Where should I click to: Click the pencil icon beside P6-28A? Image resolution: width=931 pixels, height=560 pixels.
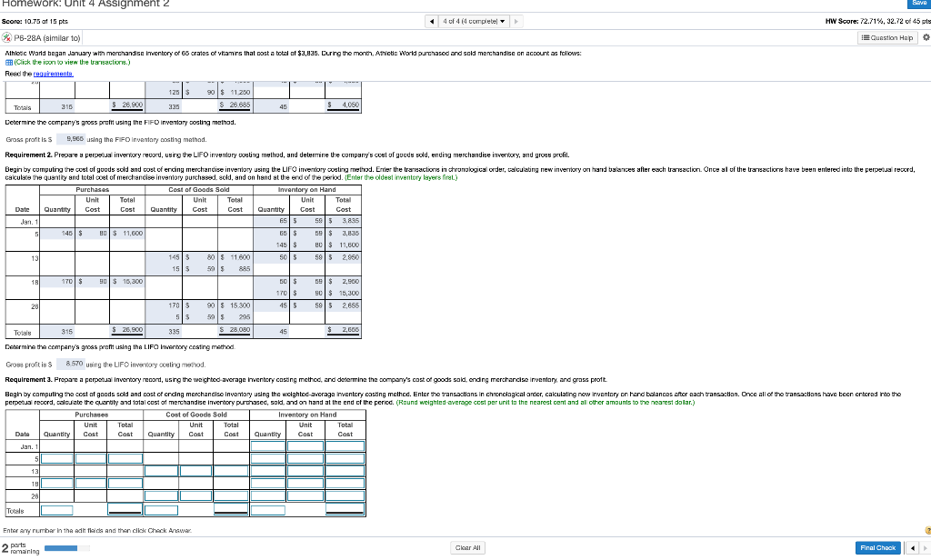pos(7,37)
